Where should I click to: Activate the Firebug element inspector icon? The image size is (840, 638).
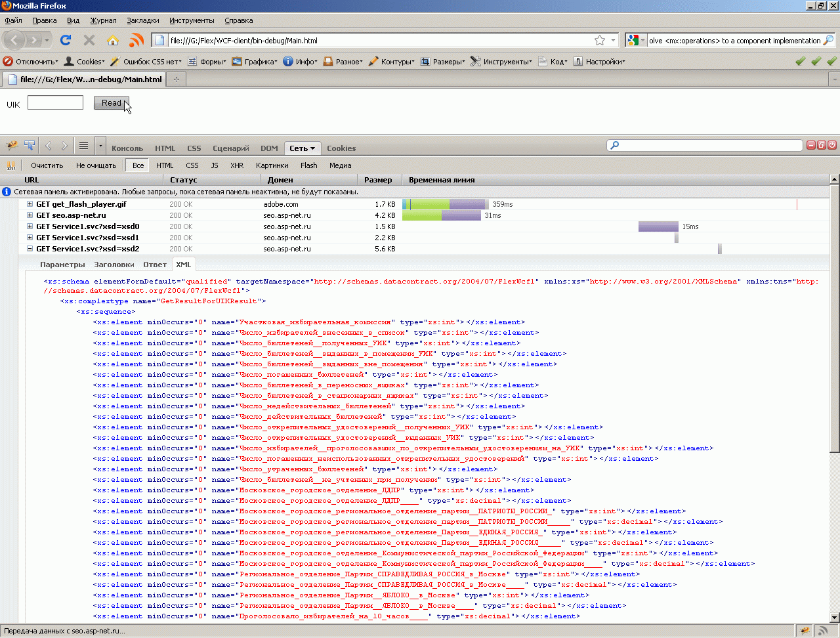pos(29,146)
